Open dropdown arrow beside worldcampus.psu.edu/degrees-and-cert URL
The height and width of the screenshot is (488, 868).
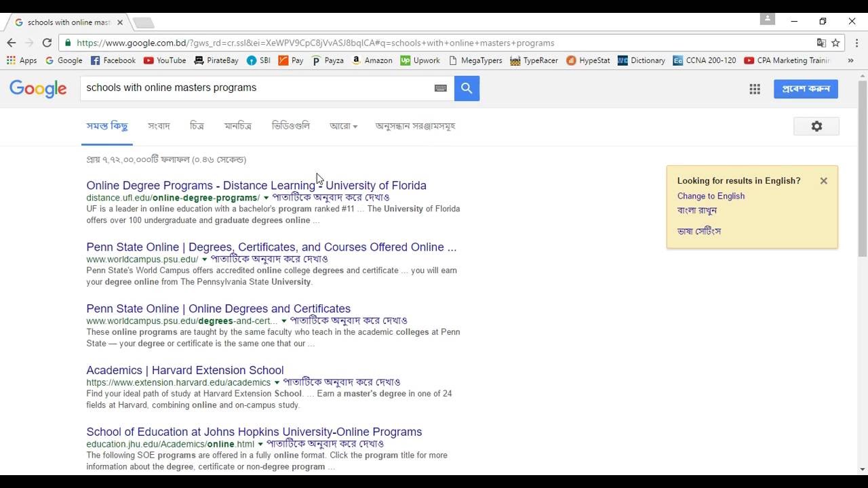click(x=284, y=321)
